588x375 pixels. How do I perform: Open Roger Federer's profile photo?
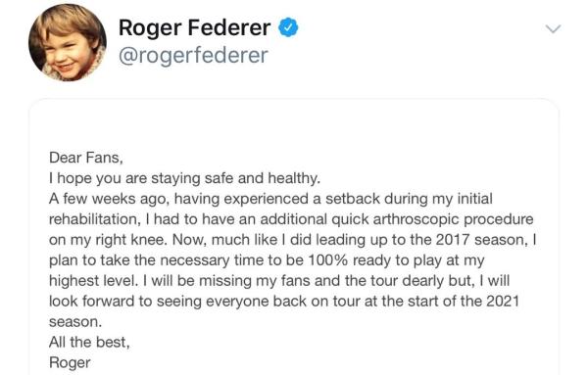point(68,42)
